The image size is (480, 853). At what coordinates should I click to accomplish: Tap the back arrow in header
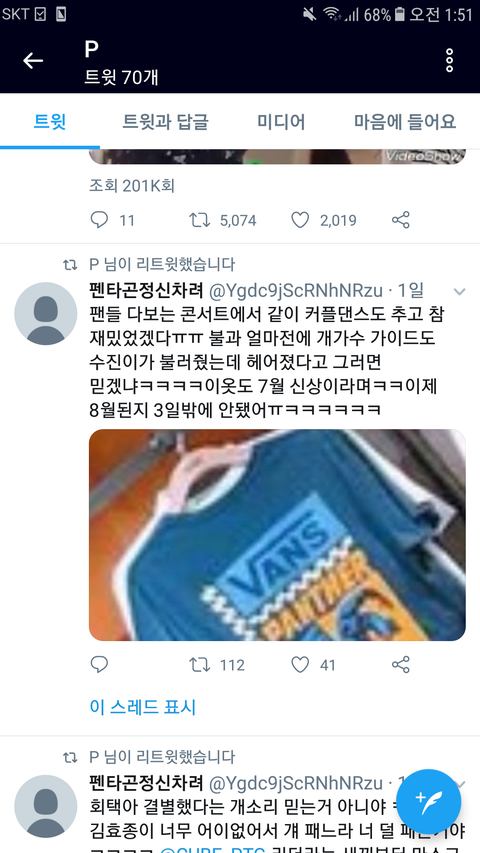33,60
